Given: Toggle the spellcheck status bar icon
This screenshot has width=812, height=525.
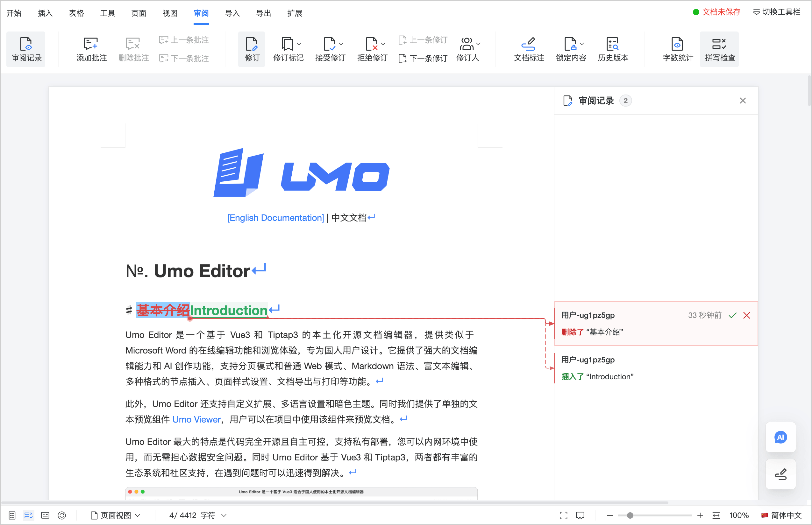Looking at the screenshot, I should 29,515.
